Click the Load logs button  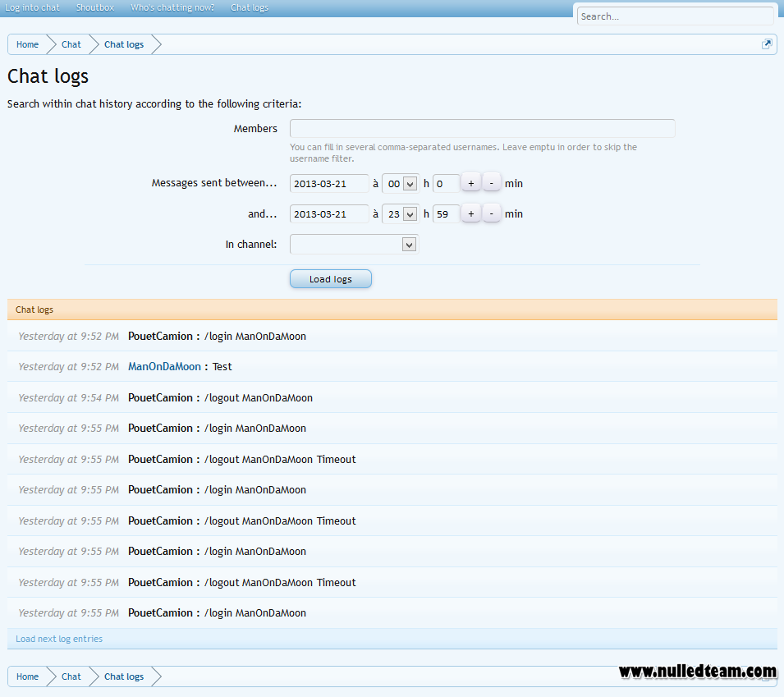click(x=331, y=279)
